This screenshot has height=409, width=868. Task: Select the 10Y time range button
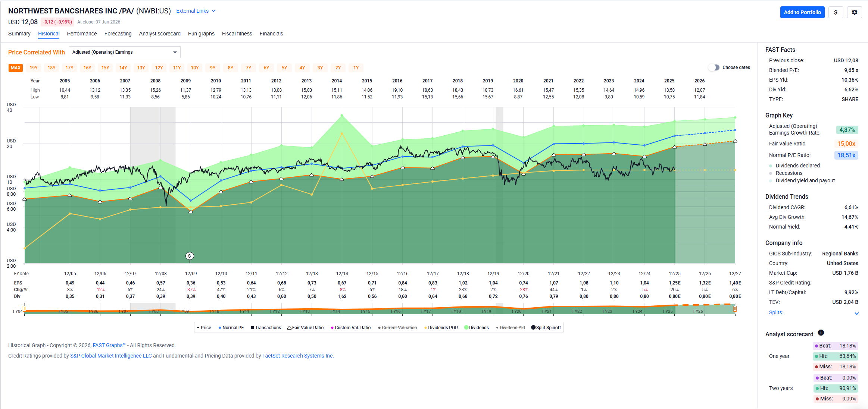click(x=195, y=68)
